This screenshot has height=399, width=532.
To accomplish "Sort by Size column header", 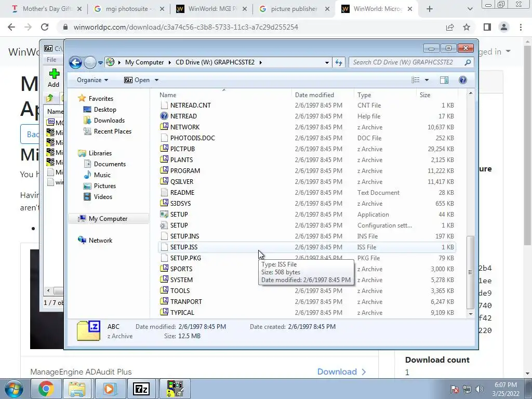I will (436, 95).
